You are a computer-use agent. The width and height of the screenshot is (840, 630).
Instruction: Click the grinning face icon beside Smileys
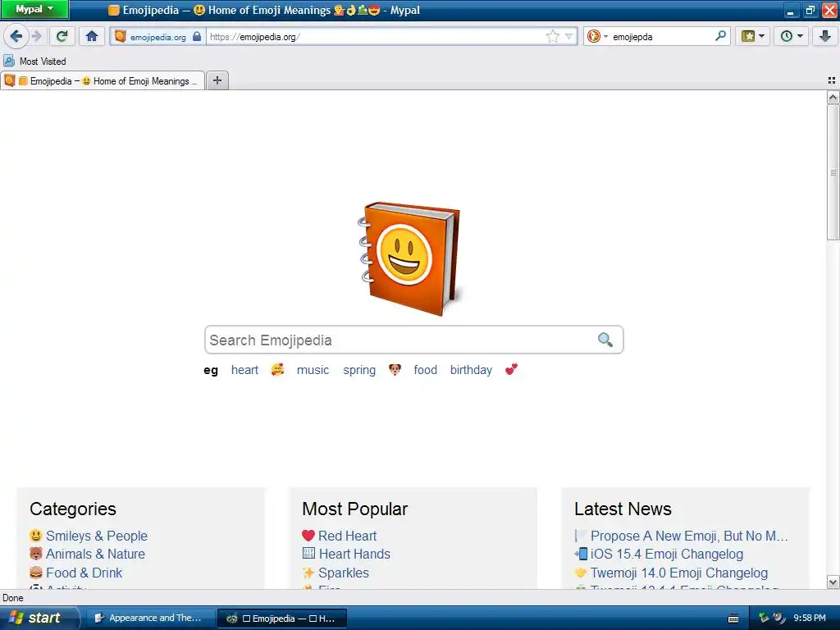click(36, 535)
